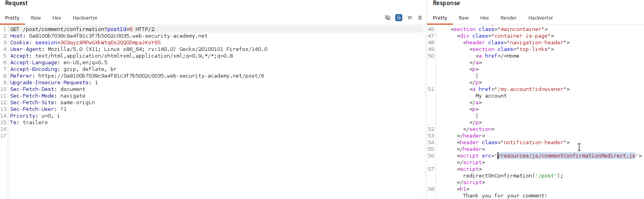The image size is (644, 199).
Task: Open the Response Hackvertor tab
Action: 541,18
